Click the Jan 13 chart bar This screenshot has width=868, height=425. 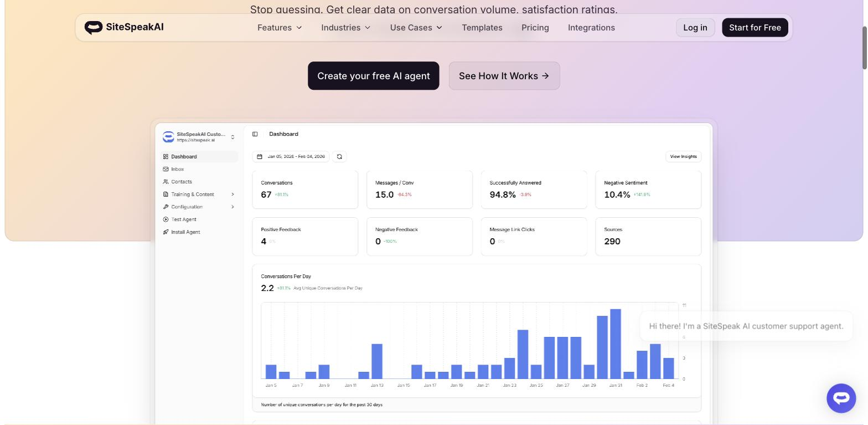coord(377,361)
